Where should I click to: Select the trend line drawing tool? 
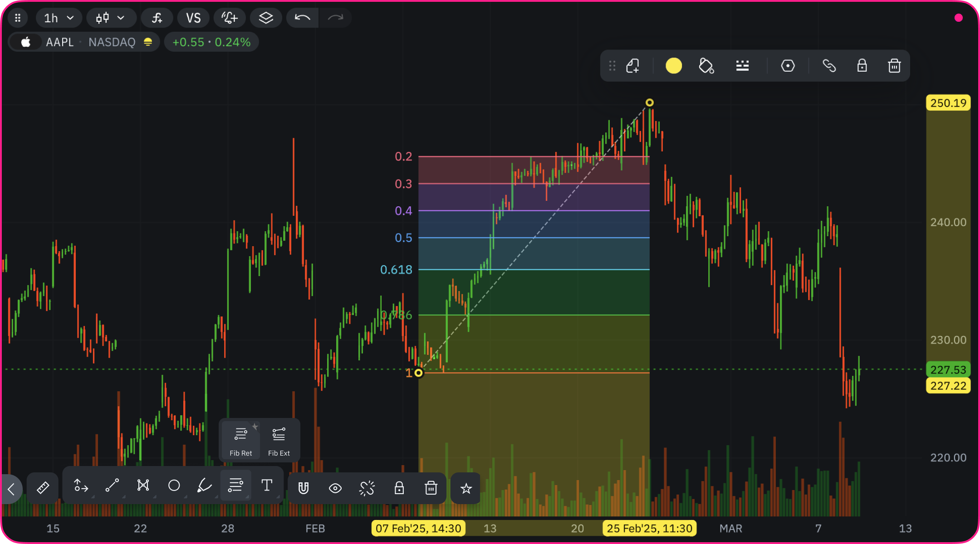[x=112, y=486]
